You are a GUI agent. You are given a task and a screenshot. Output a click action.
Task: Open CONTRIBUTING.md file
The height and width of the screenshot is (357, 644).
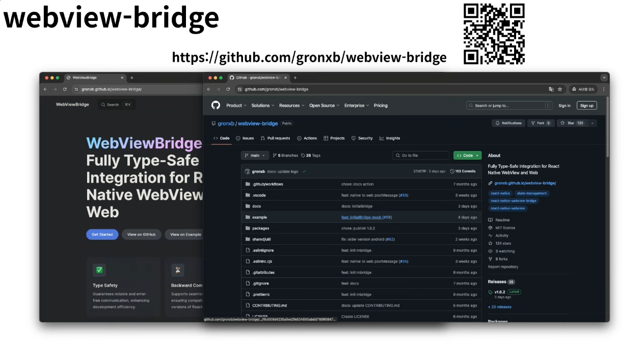coord(270,305)
